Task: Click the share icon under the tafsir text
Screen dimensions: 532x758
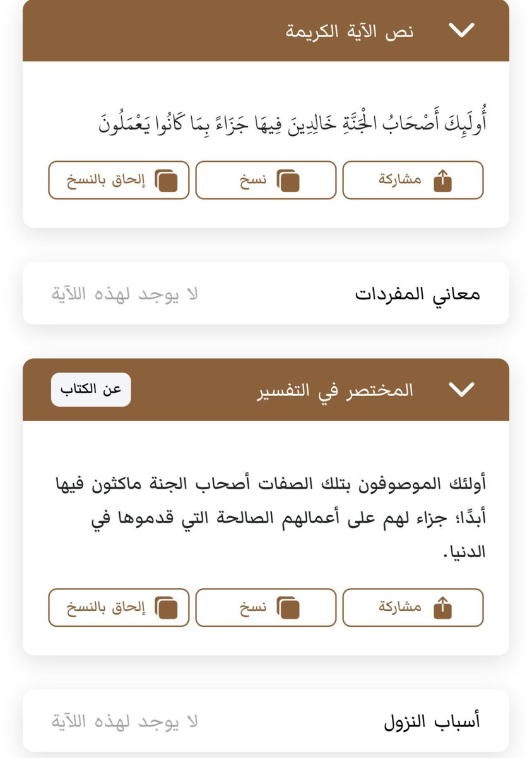Action: coord(444,608)
